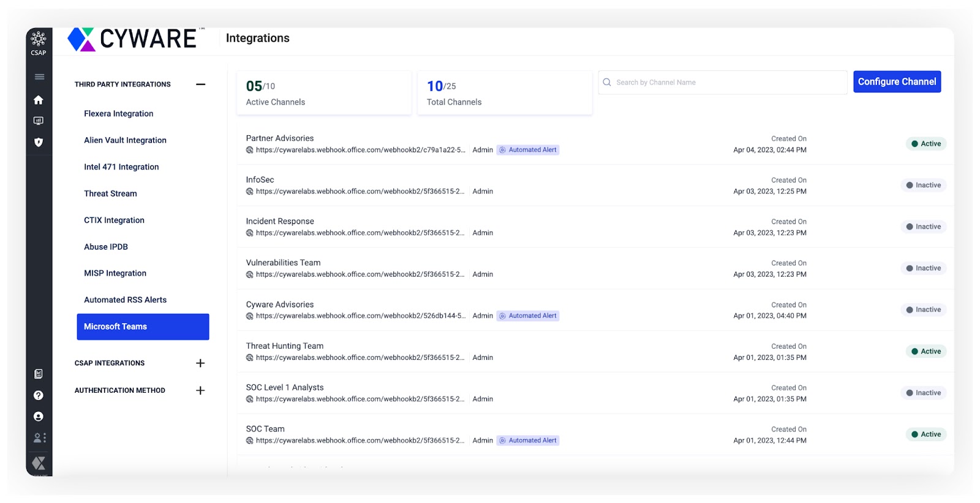
Task: Open MISP Integration
Action: [x=115, y=274]
